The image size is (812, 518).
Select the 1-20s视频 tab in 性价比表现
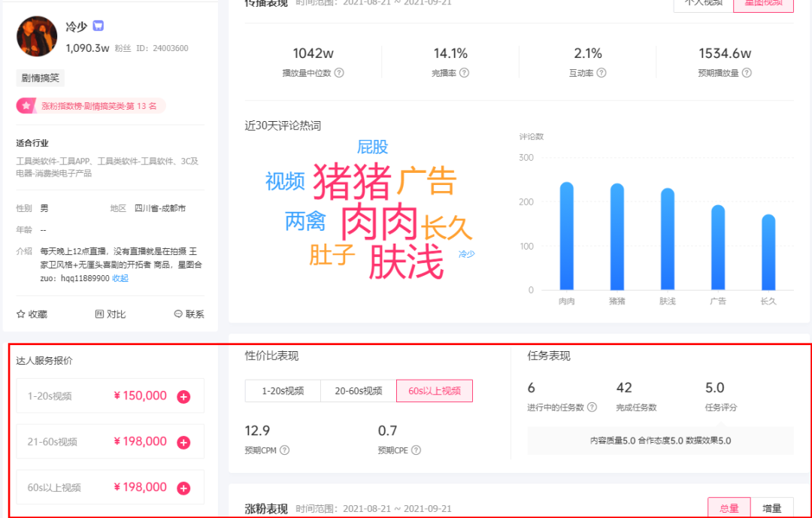(x=283, y=391)
